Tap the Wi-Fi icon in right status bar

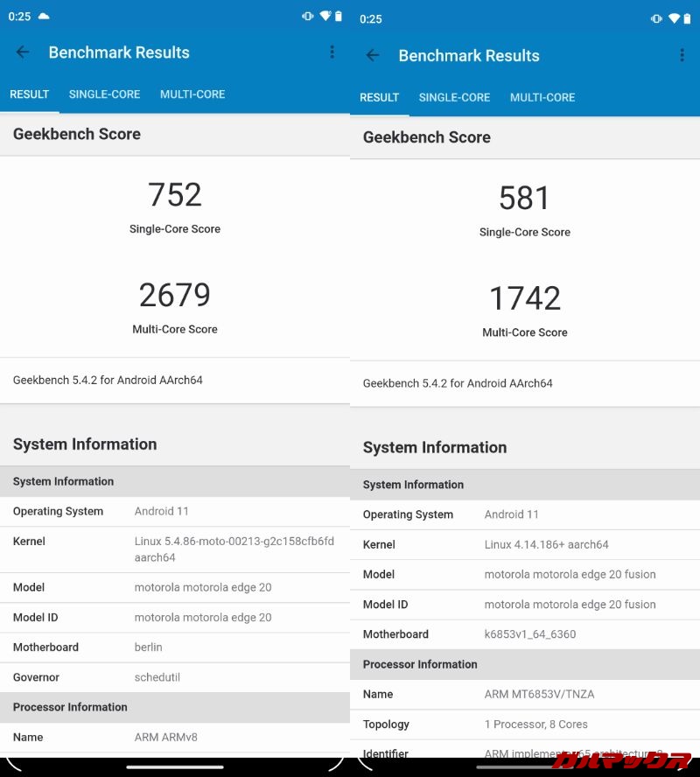click(674, 18)
